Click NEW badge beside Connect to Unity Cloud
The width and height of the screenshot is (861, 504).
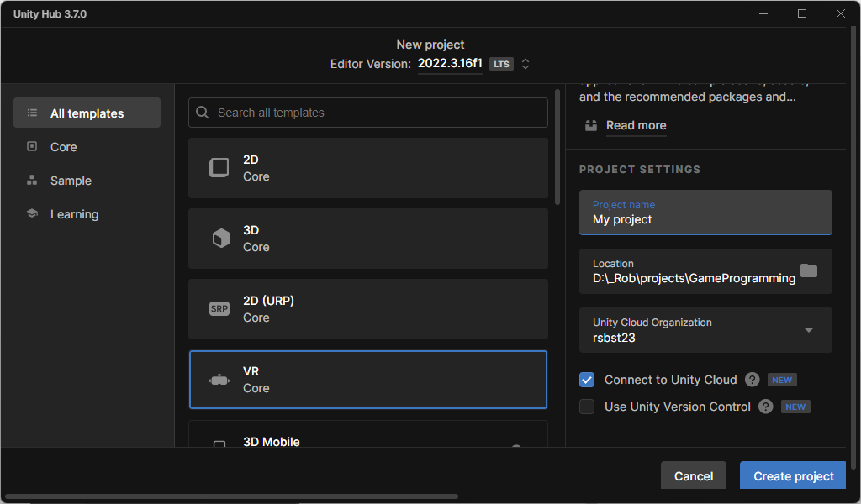(x=782, y=380)
